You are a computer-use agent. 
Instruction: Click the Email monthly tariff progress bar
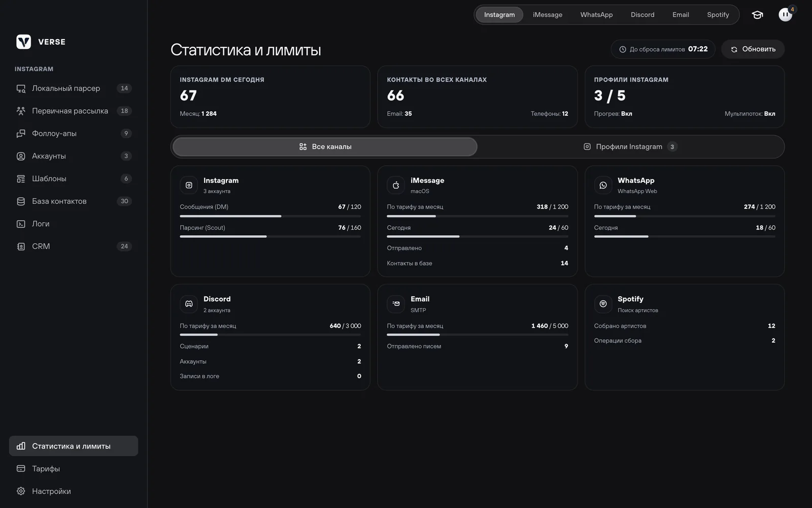coord(478,335)
